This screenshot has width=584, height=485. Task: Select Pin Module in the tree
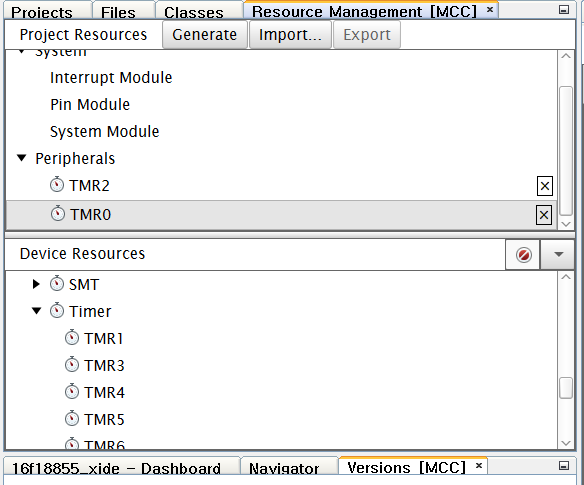click(90, 105)
